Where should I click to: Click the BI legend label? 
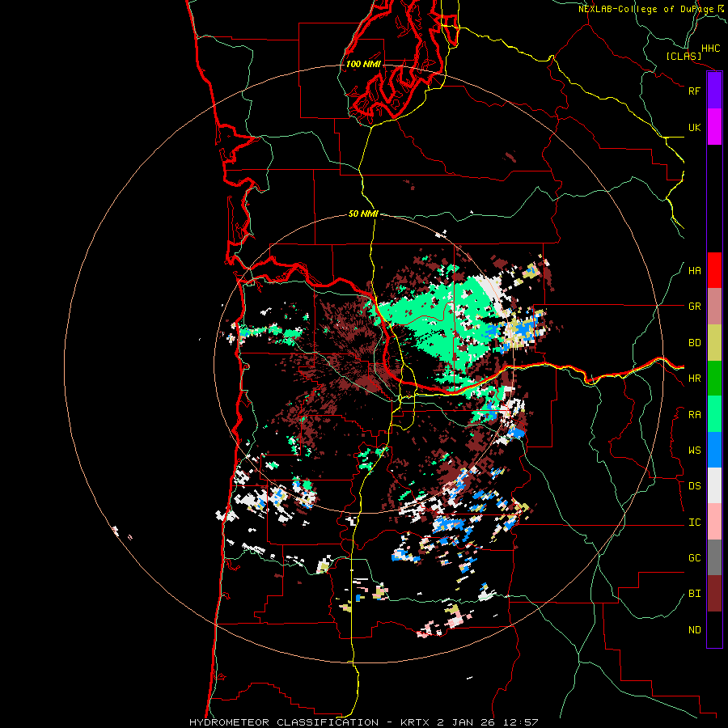694,594
